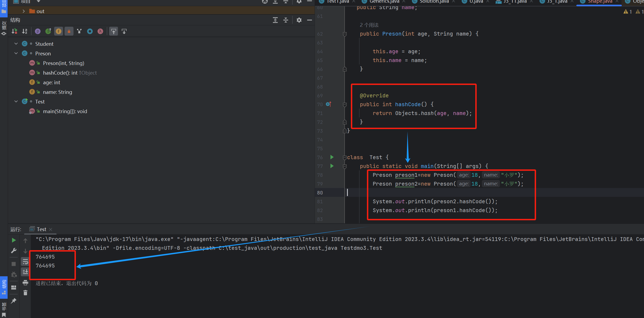Viewport: 644px width, 318px height.
Task: Toggle alphabetical sort in Structure toolbar
Action: click(x=25, y=31)
